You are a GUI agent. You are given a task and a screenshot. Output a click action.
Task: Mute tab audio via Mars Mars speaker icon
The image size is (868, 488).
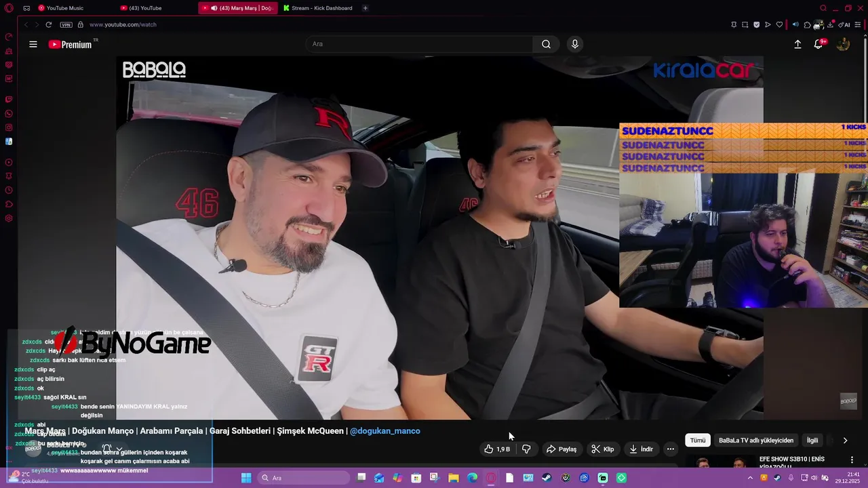pos(214,8)
